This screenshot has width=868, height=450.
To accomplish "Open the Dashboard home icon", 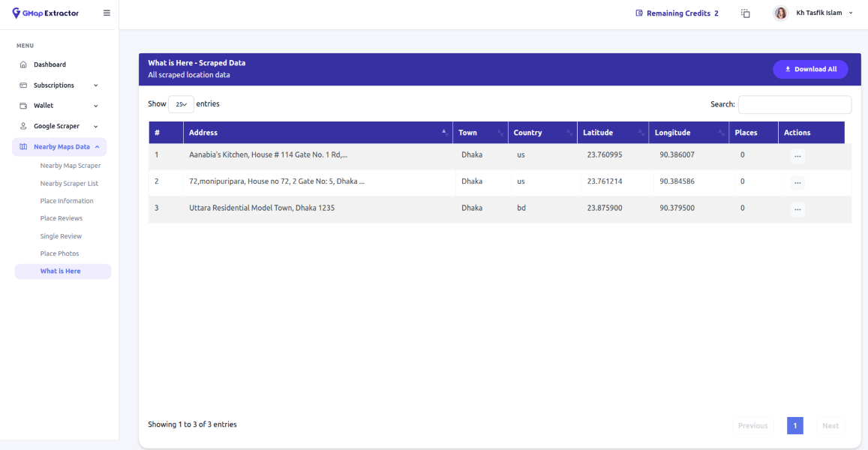I will tap(23, 64).
